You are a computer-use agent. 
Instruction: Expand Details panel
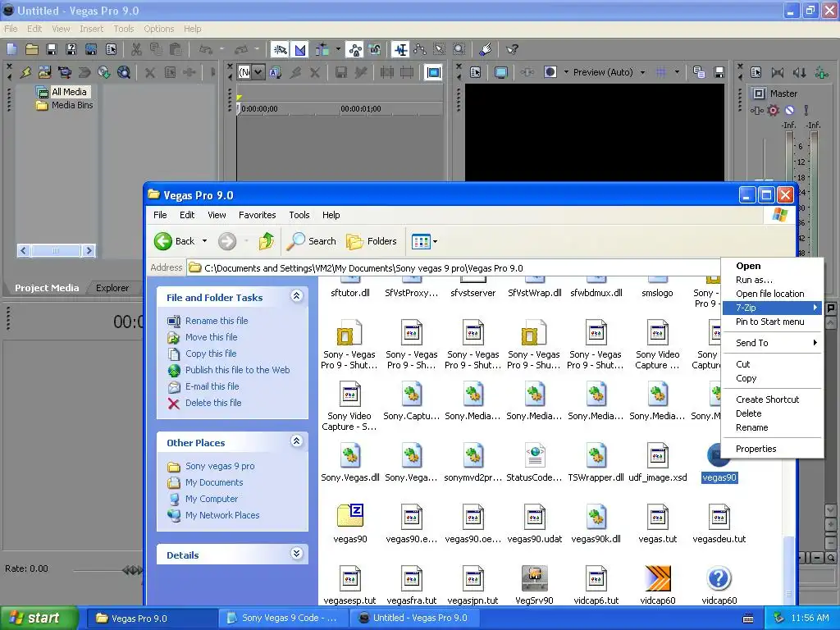296,554
